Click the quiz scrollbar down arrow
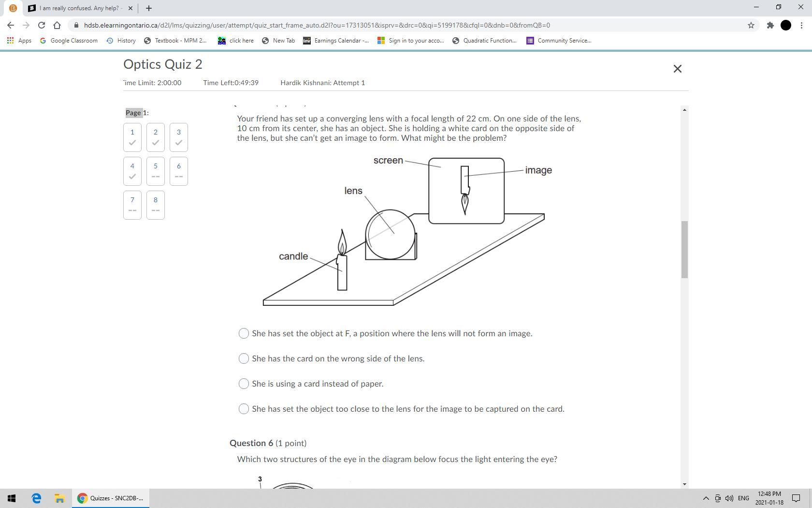Screen dimensions: 812x508 pyautogui.click(x=684, y=484)
